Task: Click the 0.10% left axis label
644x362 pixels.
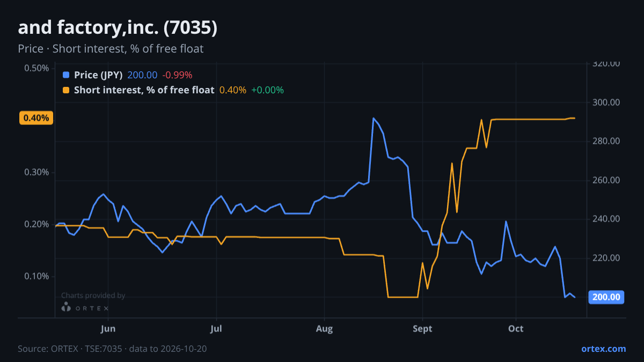Action: click(36, 276)
